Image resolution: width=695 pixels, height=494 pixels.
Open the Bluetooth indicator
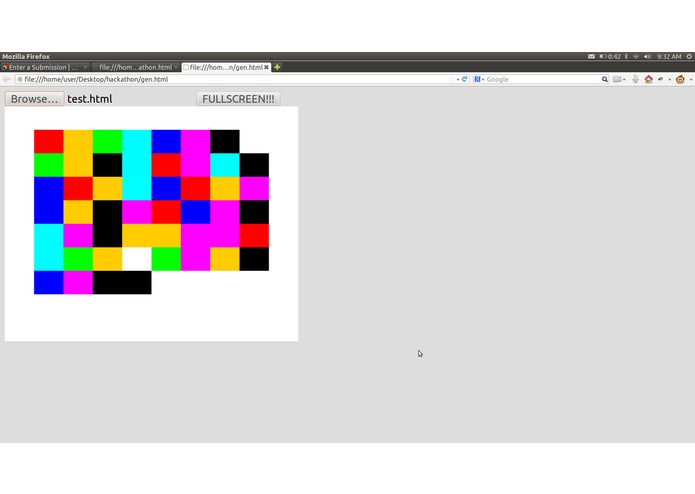(626, 57)
